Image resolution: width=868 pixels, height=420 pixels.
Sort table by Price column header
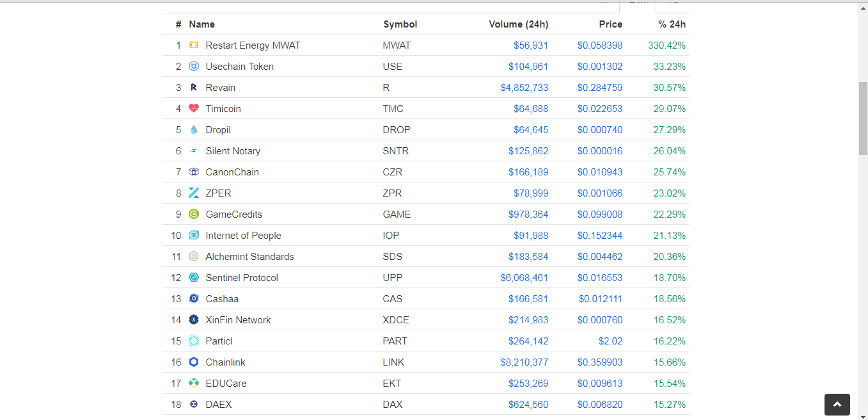(610, 24)
